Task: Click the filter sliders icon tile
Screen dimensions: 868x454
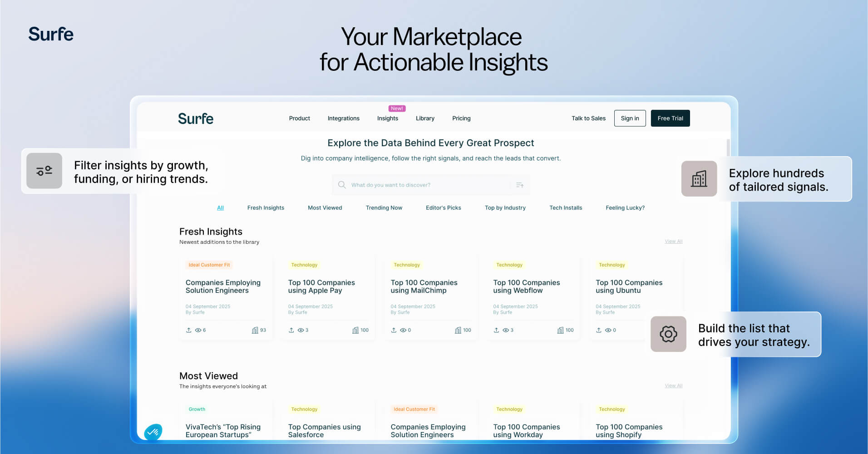Action: (44, 171)
